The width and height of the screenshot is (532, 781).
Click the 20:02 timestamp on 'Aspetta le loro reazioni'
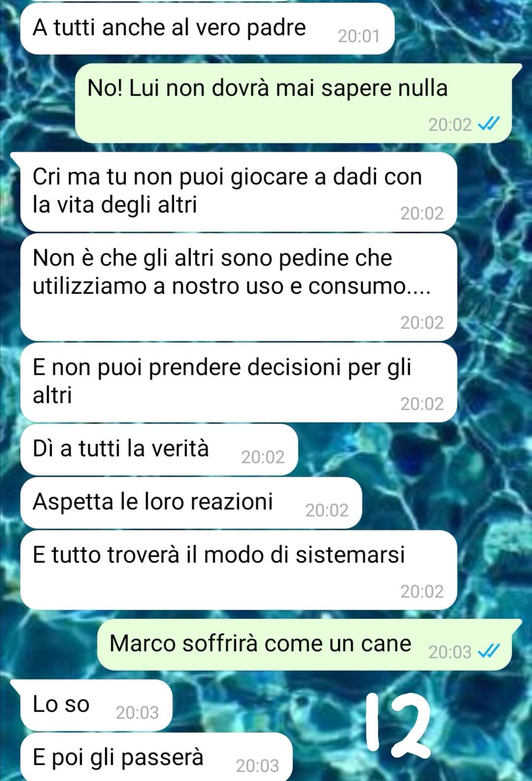point(327,510)
